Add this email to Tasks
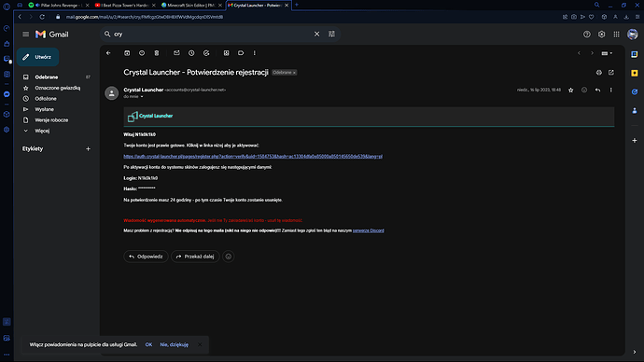This screenshot has height=362, width=644. tap(206, 53)
